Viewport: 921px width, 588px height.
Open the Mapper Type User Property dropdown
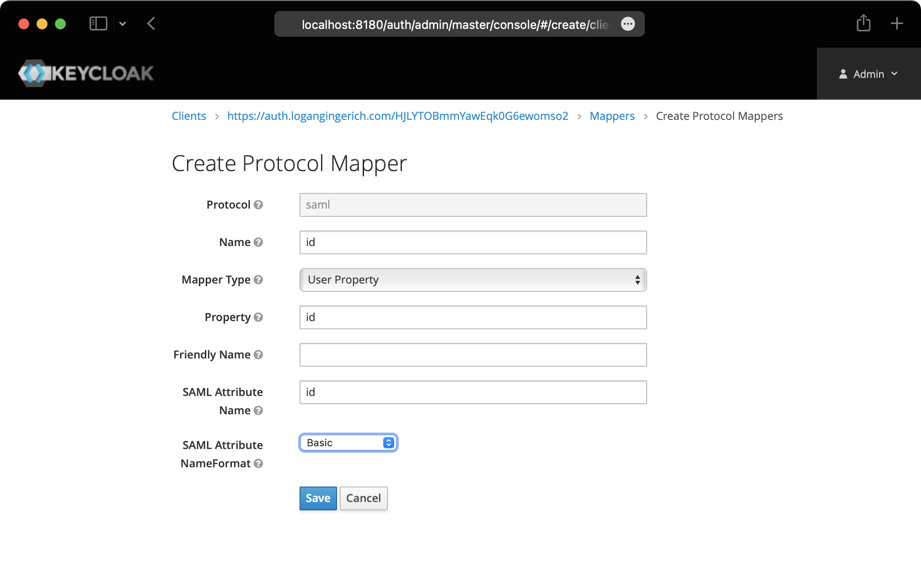point(473,280)
